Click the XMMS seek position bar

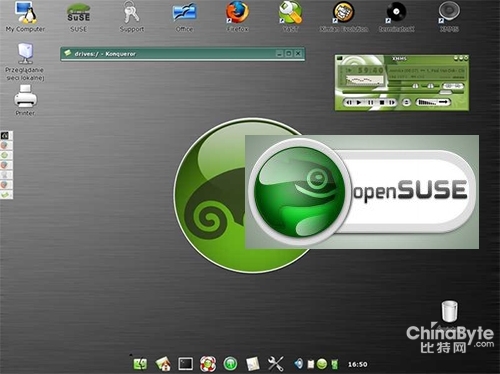pos(403,92)
